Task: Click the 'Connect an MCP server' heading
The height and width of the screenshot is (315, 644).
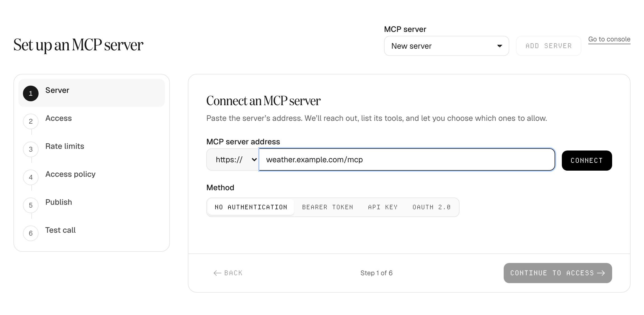Action: tap(263, 101)
